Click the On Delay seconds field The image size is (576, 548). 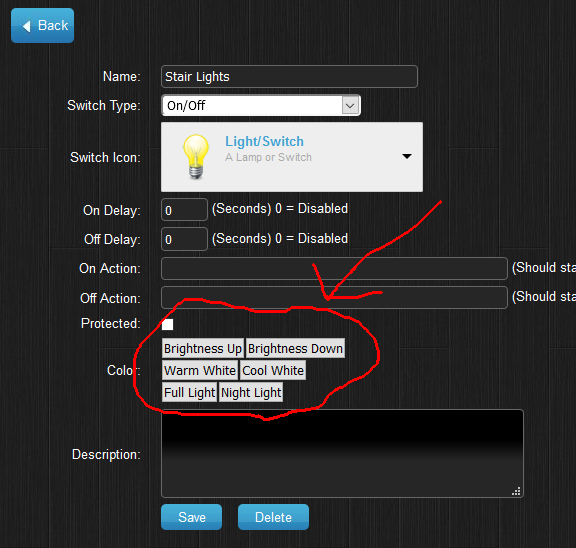(184, 210)
